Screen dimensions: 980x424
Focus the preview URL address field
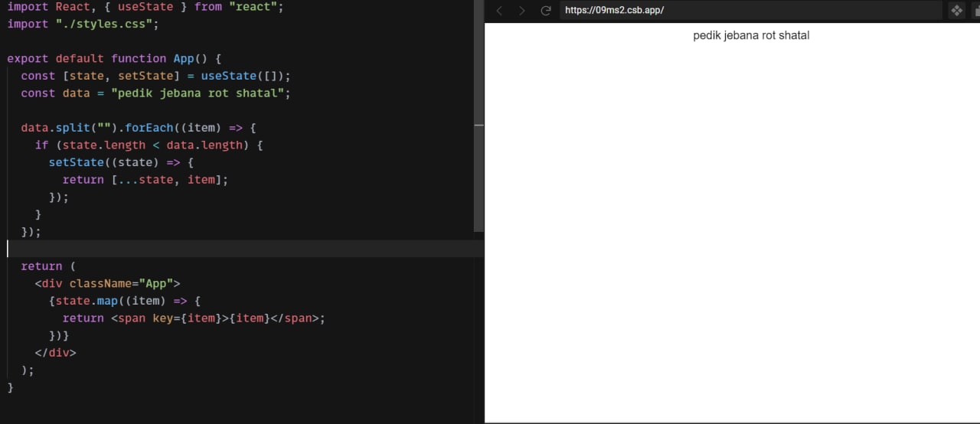pos(750,11)
